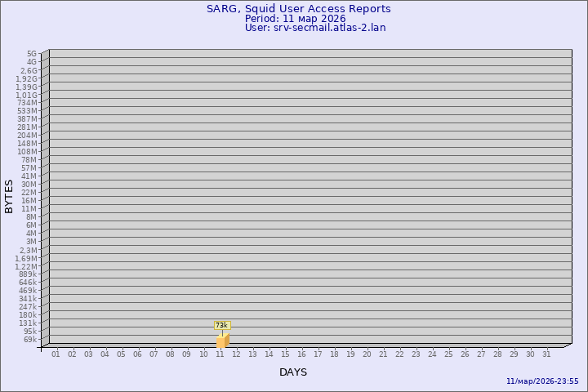Select the User: srv-secmail.atlas-2.lan text
Screen dimensions: 588x392
click(x=315, y=28)
